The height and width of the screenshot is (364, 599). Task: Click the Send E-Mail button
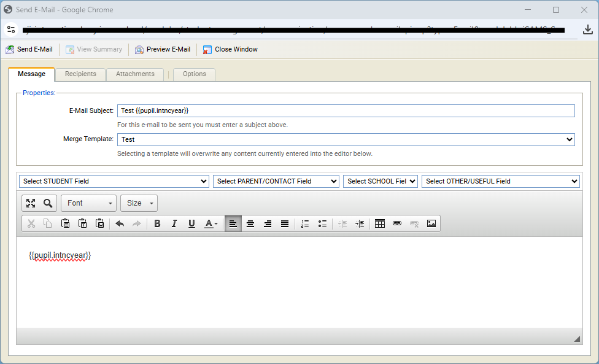click(x=29, y=49)
